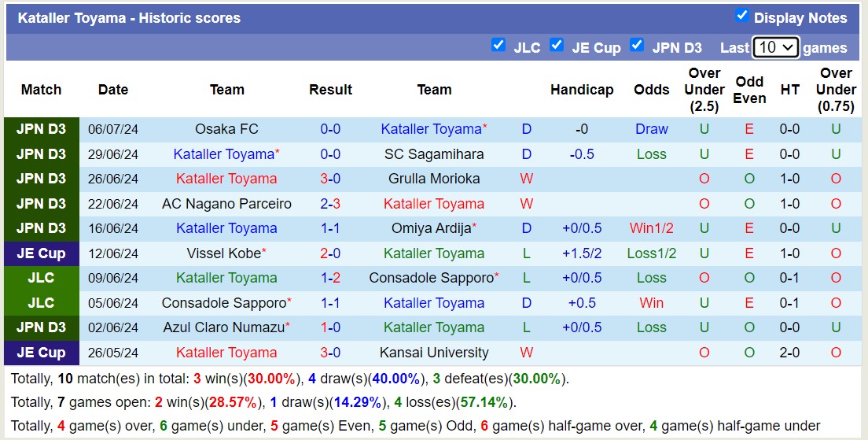The image size is (868, 440).
Task: Open the 2-3 AC Nagano Parceiro result
Action: tap(330, 204)
